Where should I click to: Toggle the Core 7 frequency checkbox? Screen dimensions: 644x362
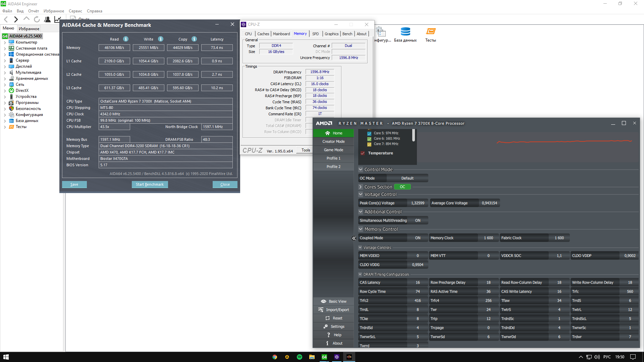[x=369, y=144]
